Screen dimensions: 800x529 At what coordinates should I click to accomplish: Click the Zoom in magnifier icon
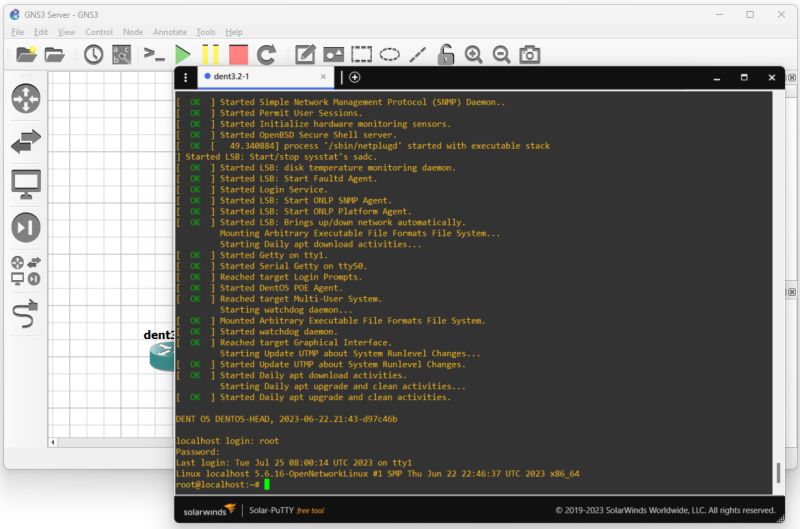[x=473, y=55]
